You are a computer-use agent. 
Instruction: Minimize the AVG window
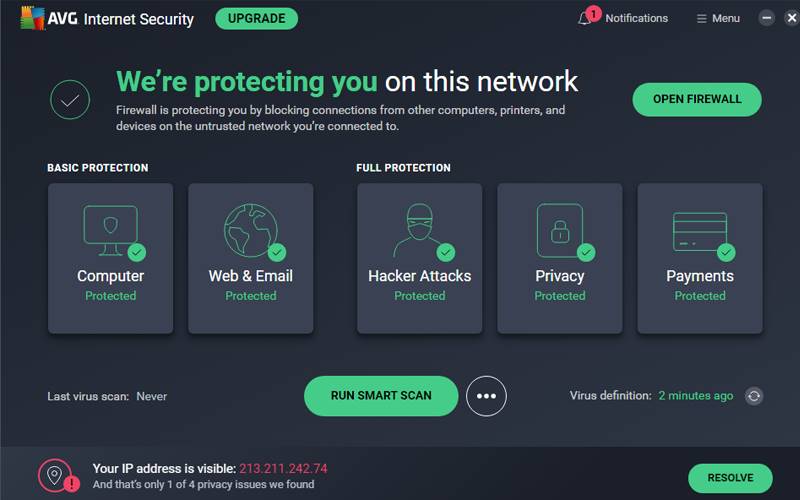(766, 18)
